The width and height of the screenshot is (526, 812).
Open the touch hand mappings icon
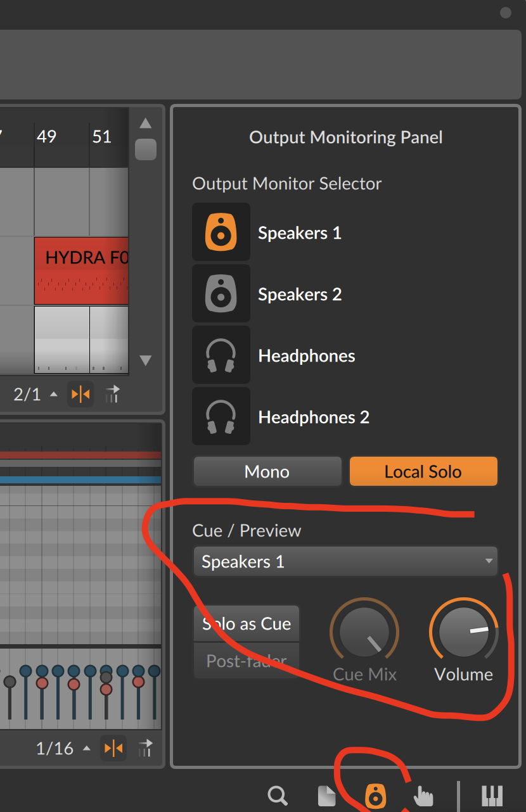click(424, 796)
